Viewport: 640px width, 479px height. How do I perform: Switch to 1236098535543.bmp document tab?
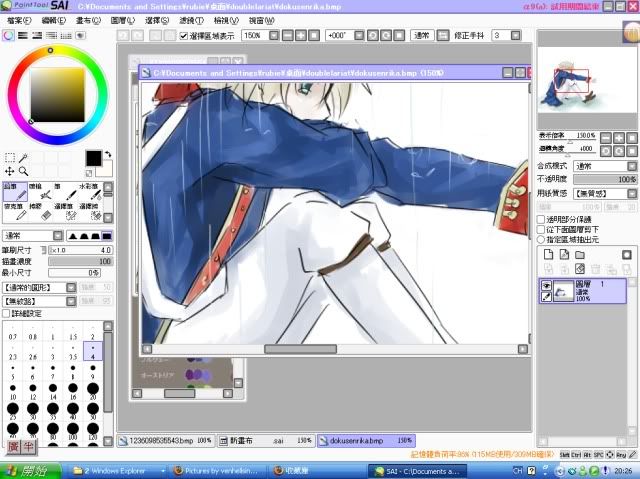click(x=166, y=441)
